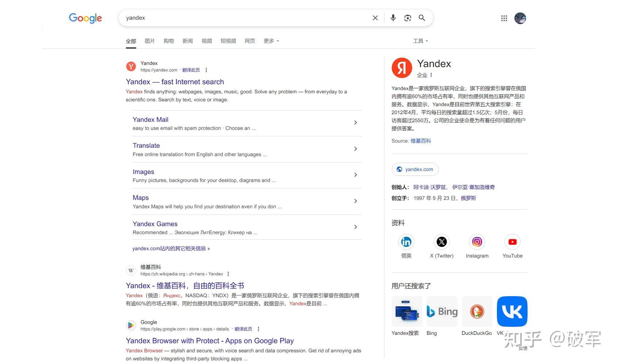Click 维基百科 source link in panel
Viewport: 617px width, 364px height.
click(421, 141)
